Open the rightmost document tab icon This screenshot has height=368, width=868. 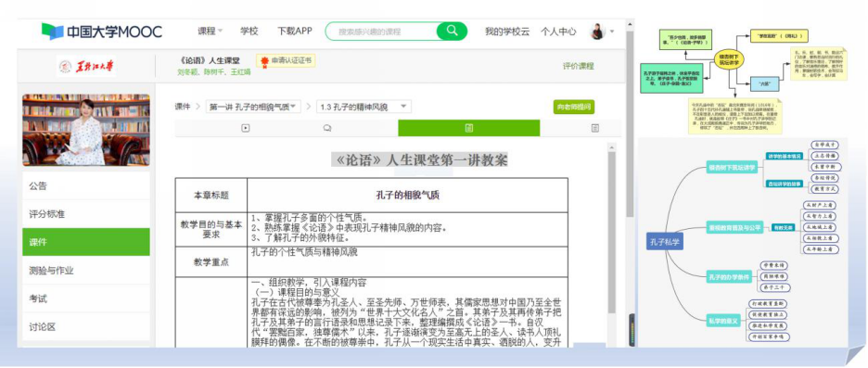(595, 129)
